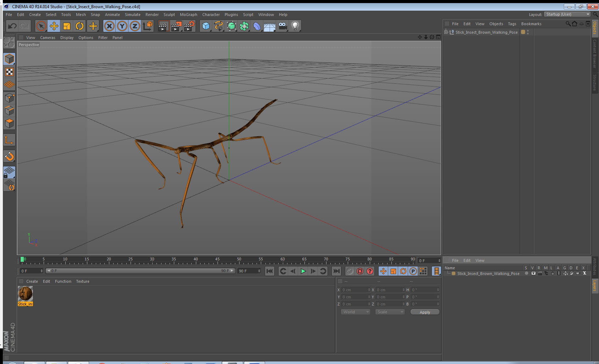
Task: Add a Cube primitive object
Action: click(206, 26)
